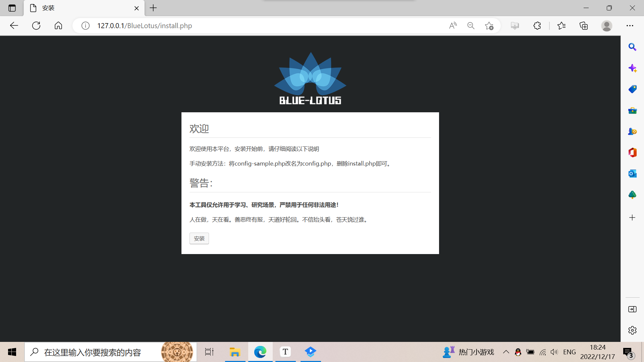Open the Edge sidebar settings gear

point(633,330)
